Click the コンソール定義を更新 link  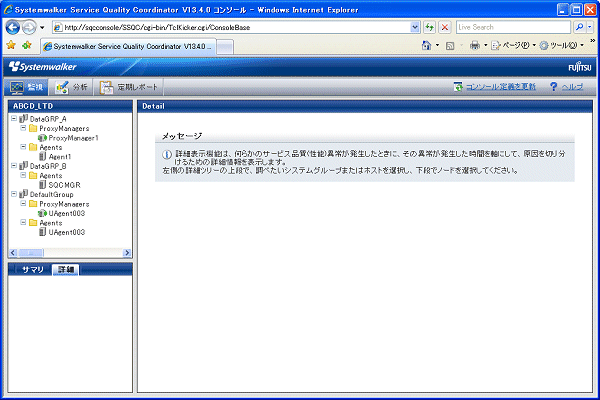click(x=501, y=87)
